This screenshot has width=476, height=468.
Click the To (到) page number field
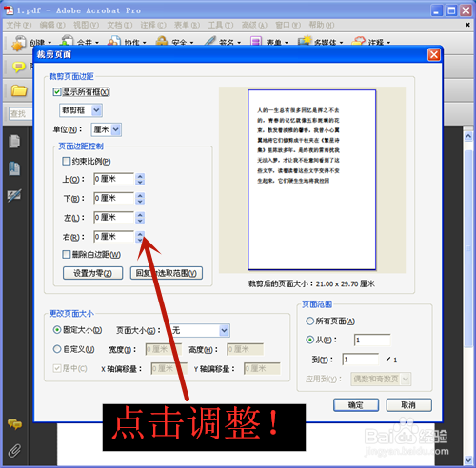(361, 360)
